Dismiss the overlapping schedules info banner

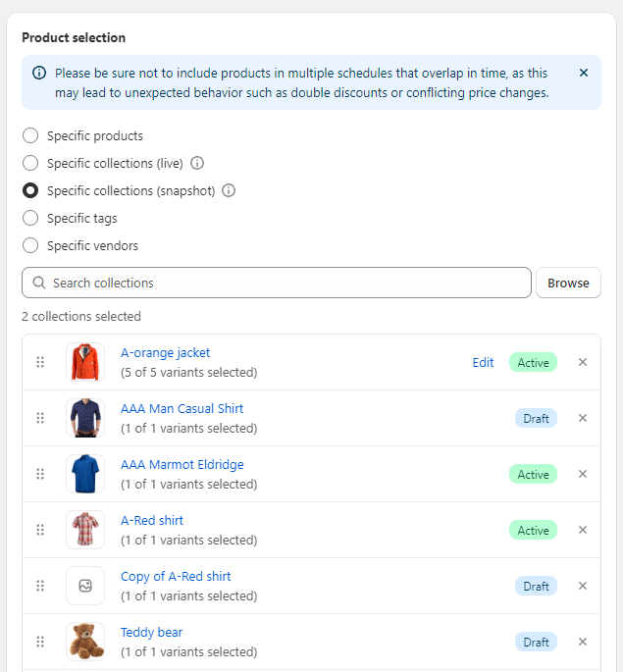(x=583, y=73)
